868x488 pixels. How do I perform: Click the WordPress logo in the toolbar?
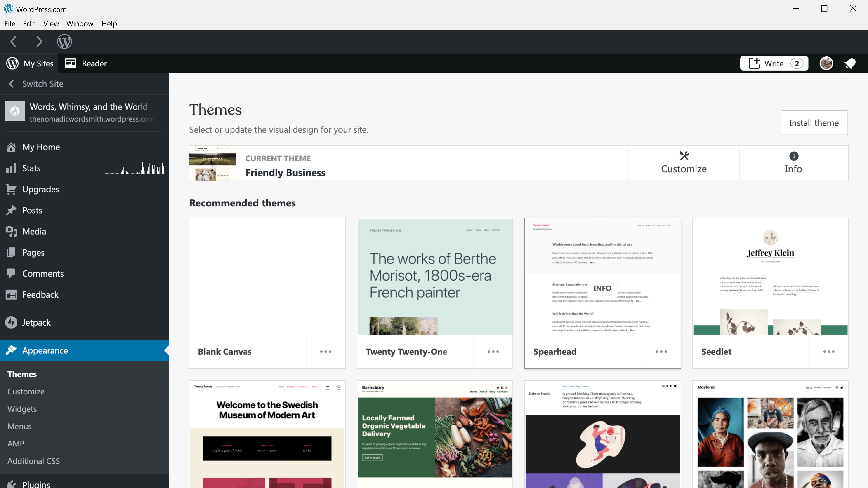coord(64,41)
